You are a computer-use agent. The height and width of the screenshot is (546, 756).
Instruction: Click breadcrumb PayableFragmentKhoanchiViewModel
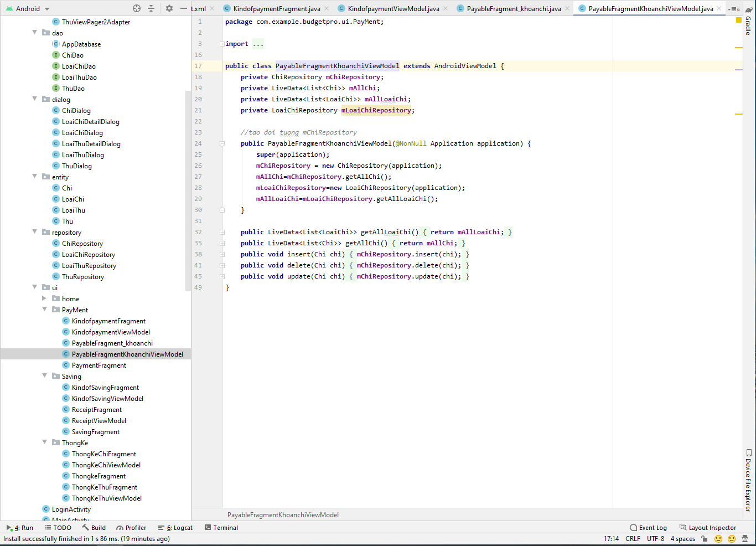283,515
